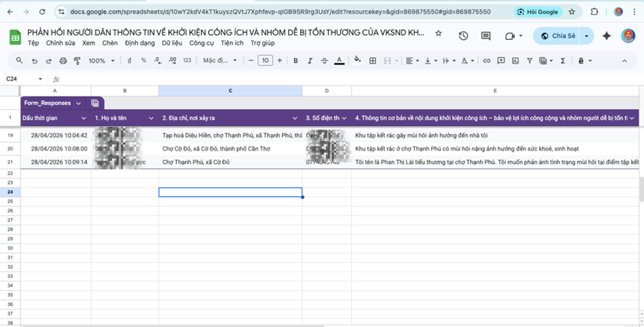Viewport: 644px width, 327px height.
Task: Click the functions sigma icon
Action: 562,60
